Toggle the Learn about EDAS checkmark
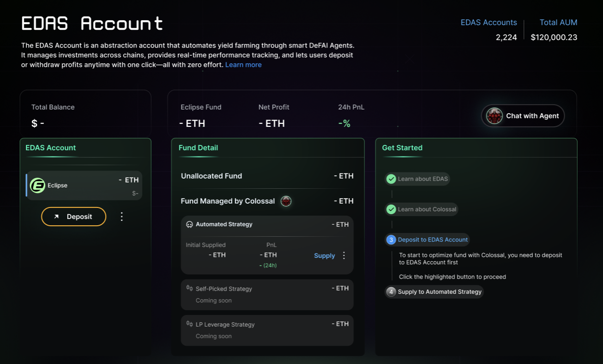This screenshot has width=603, height=364. coord(391,179)
